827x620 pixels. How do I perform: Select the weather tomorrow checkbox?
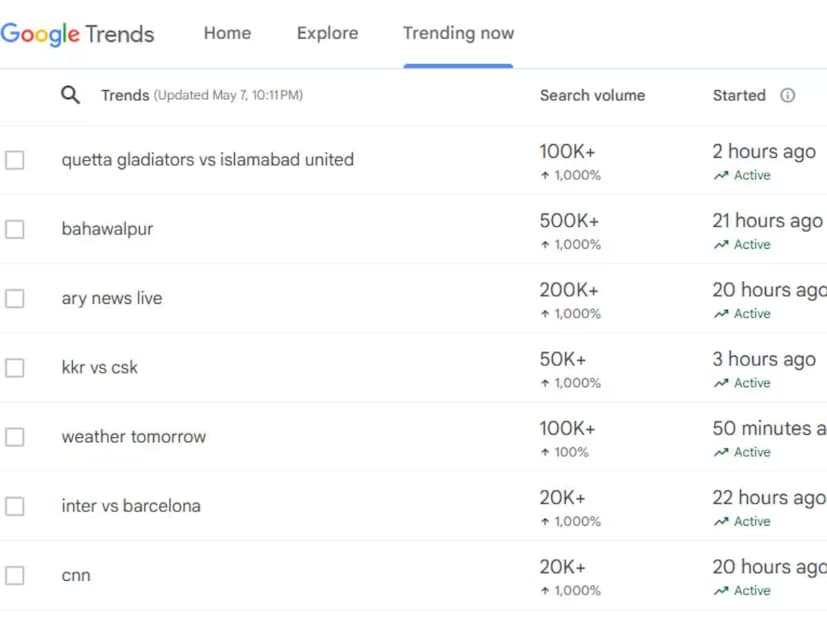tap(15, 437)
